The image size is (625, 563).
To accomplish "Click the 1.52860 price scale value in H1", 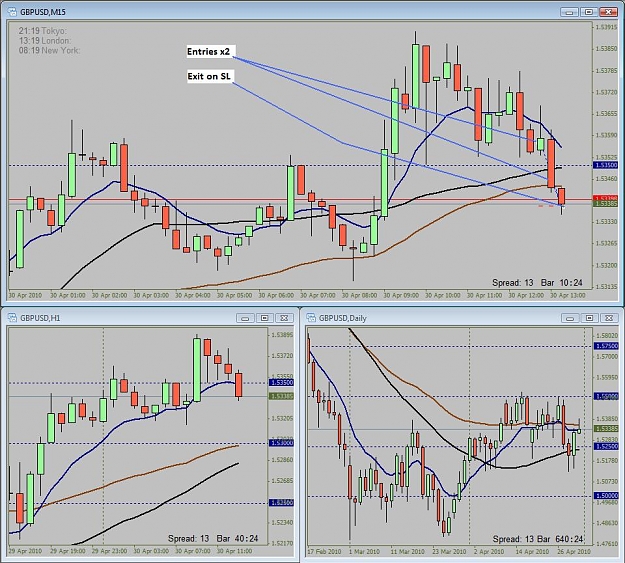I will point(282,460).
